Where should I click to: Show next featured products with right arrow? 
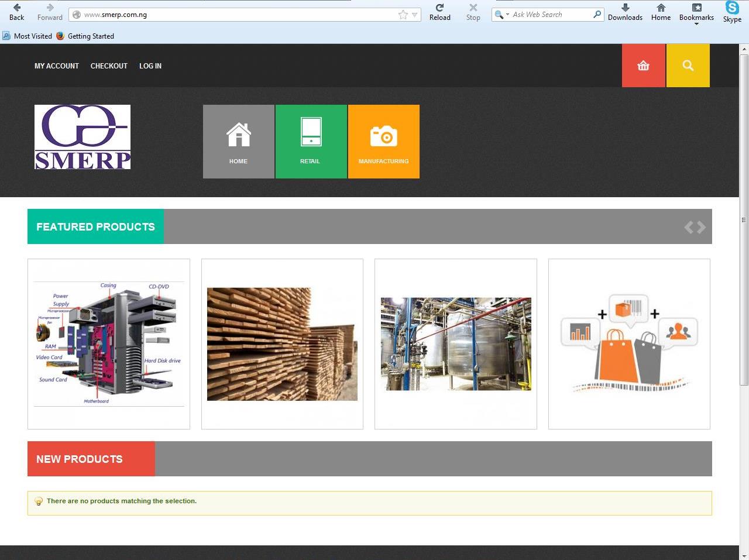coord(701,227)
